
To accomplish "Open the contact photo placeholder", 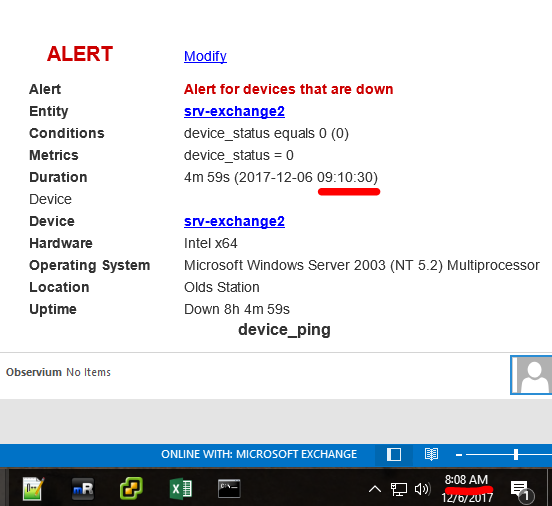I will [x=531, y=375].
